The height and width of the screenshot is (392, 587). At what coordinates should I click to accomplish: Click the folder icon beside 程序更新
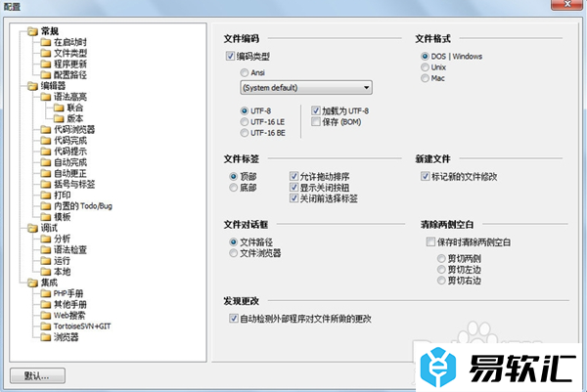[x=46, y=64]
